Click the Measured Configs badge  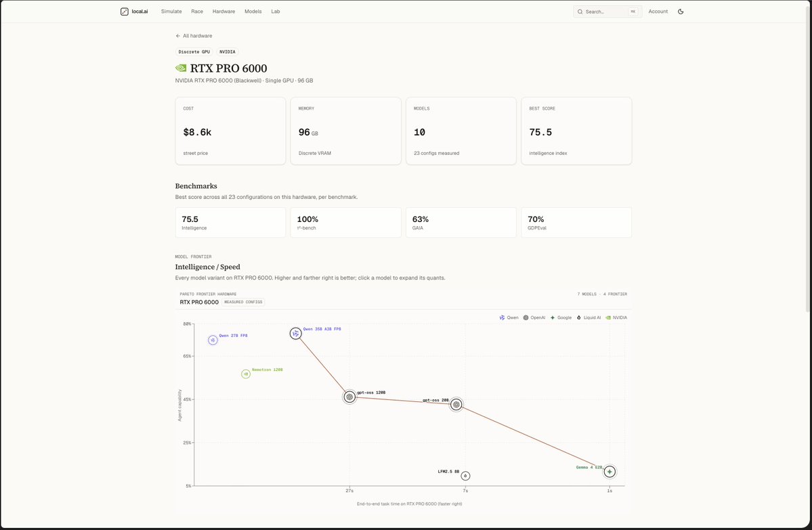click(x=243, y=302)
